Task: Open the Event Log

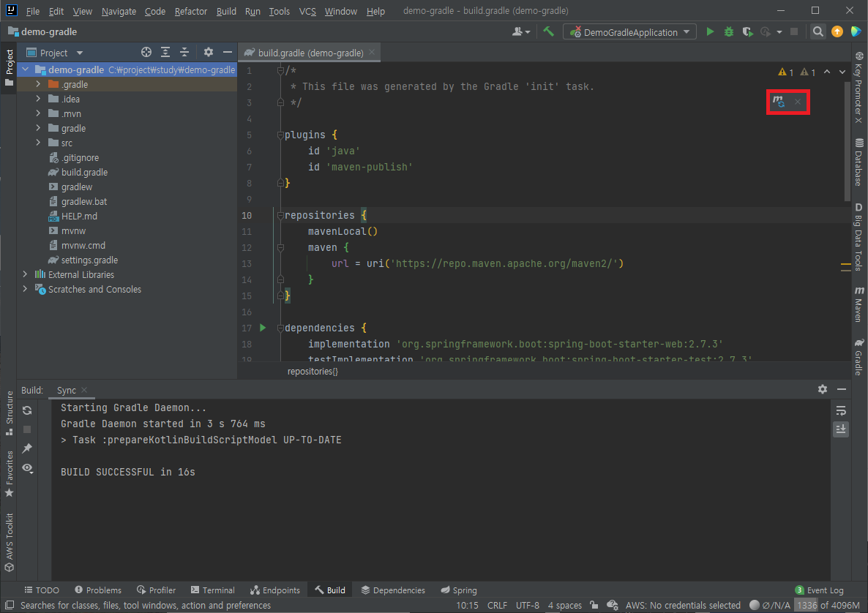Action: click(x=819, y=590)
